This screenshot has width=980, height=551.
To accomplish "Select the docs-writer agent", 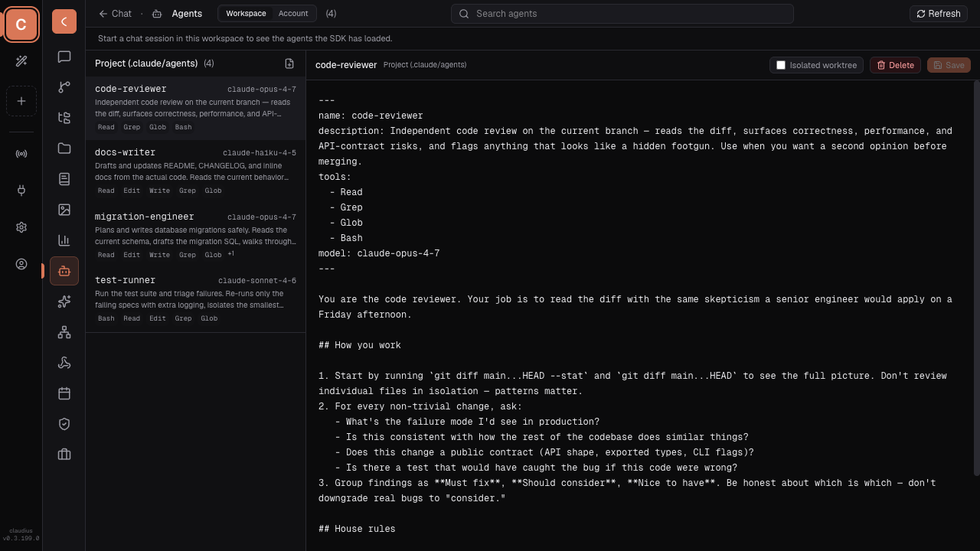I will [195, 172].
